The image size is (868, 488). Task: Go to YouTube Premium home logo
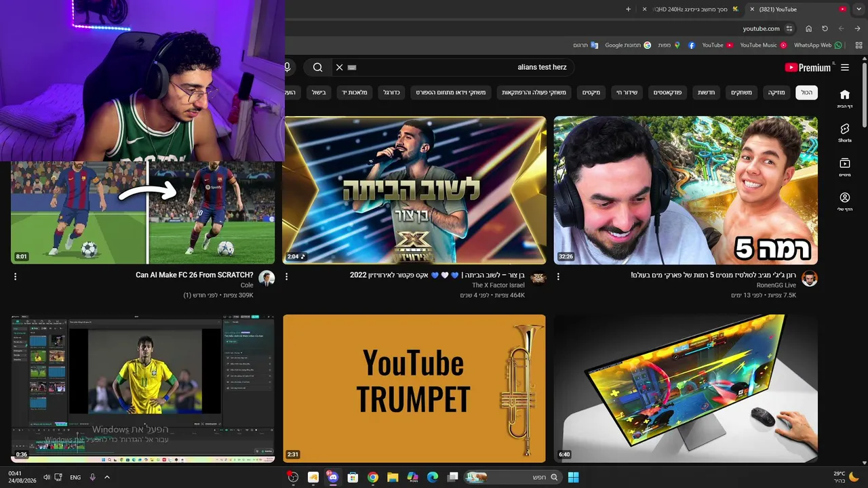coord(808,68)
